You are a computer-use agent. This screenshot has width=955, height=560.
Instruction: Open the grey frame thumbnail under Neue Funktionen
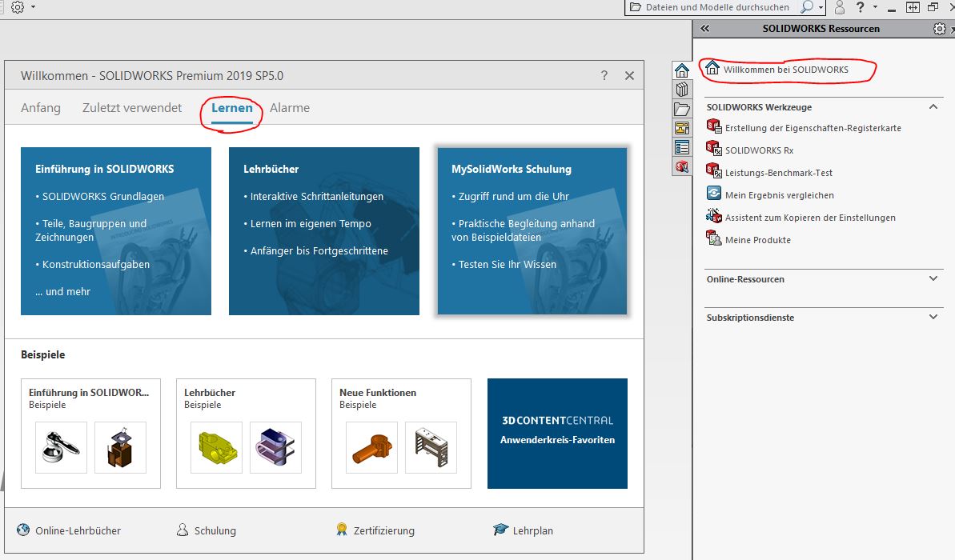point(431,447)
